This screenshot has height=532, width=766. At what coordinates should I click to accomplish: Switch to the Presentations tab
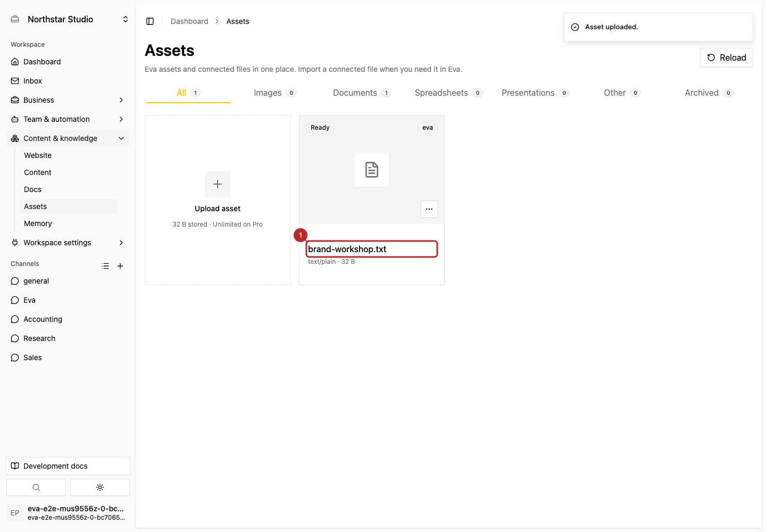[x=535, y=93]
